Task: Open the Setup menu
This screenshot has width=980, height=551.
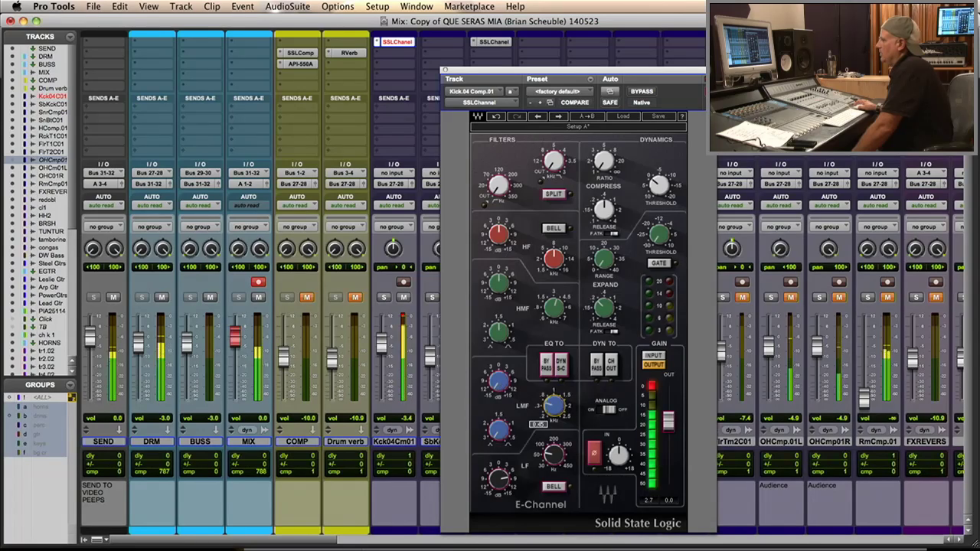Action: (377, 6)
